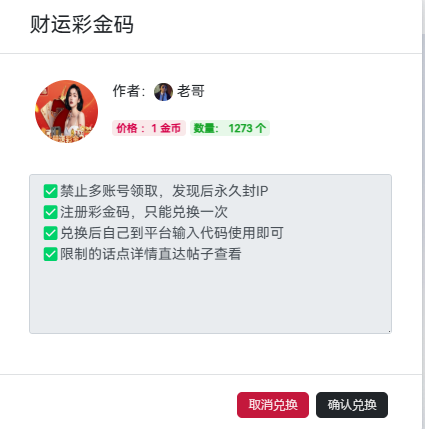425x429 pixels.
Task: Click the green checkmark beside 兑换后自己到平台
Action: [51, 233]
